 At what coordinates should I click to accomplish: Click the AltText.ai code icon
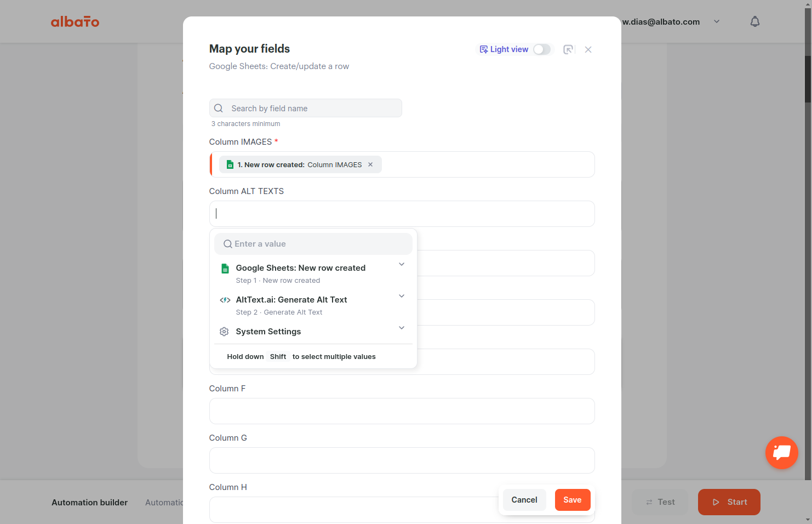coord(225,300)
